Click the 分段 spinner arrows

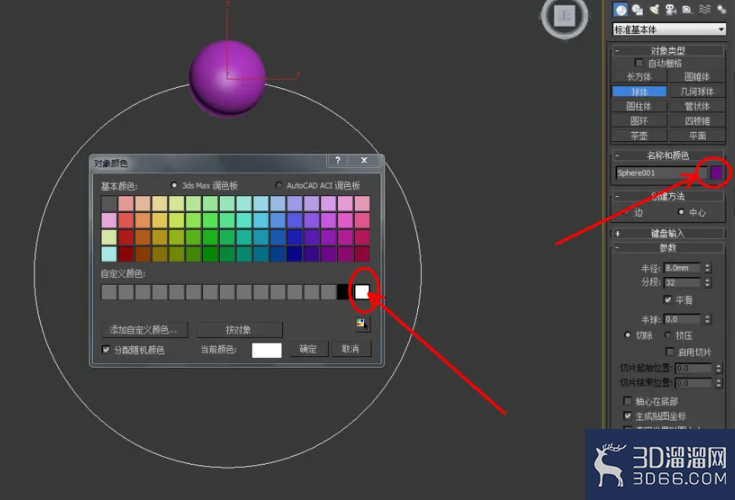tap(707, 283)
